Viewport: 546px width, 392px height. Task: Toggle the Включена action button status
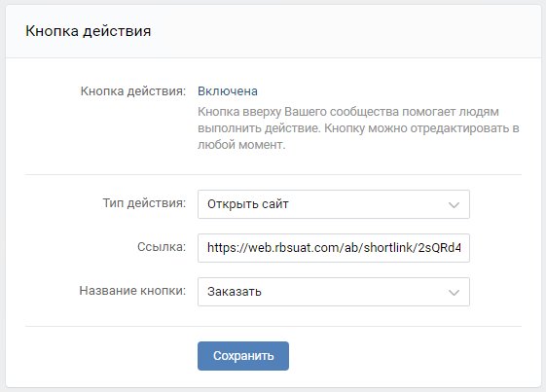228,91
